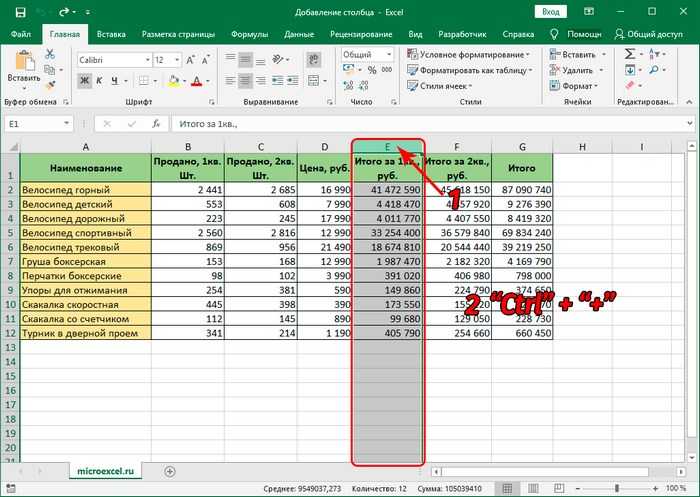Click the column G header
The image size is (700, 497).
pos(522,147)
